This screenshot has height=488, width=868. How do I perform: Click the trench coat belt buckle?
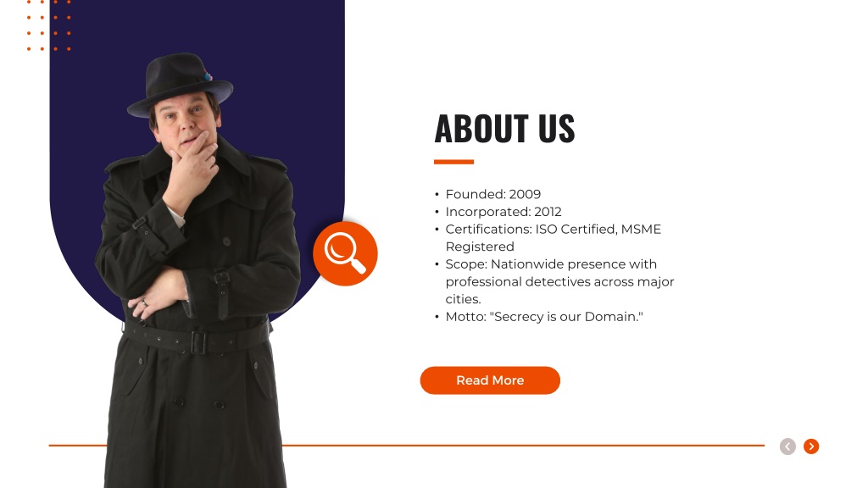(x=198, y=342)
